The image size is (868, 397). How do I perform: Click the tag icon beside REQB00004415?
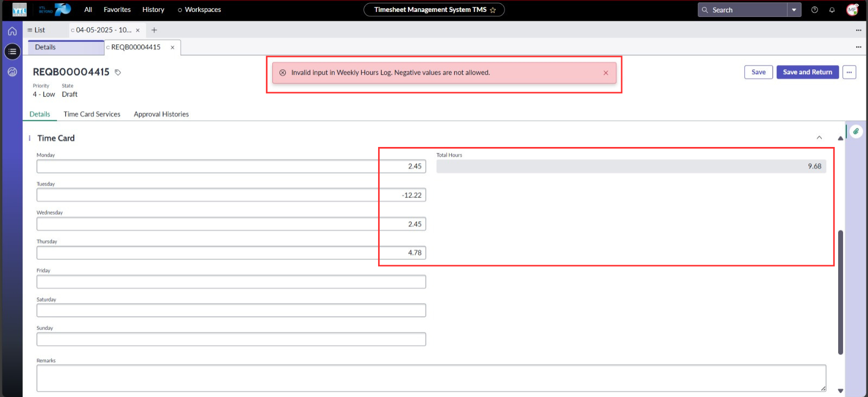point(118,72)
